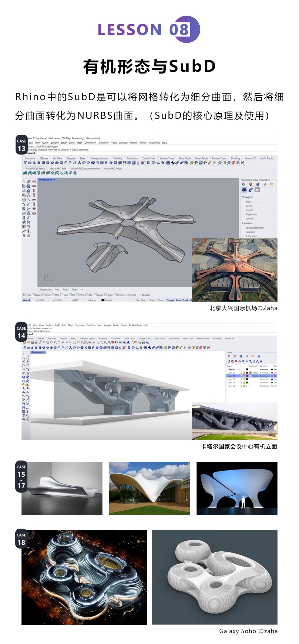Screen dimensions: 299x644
Task: Open the SubD menu in upper Rhino window
Action: coord(64,143)
